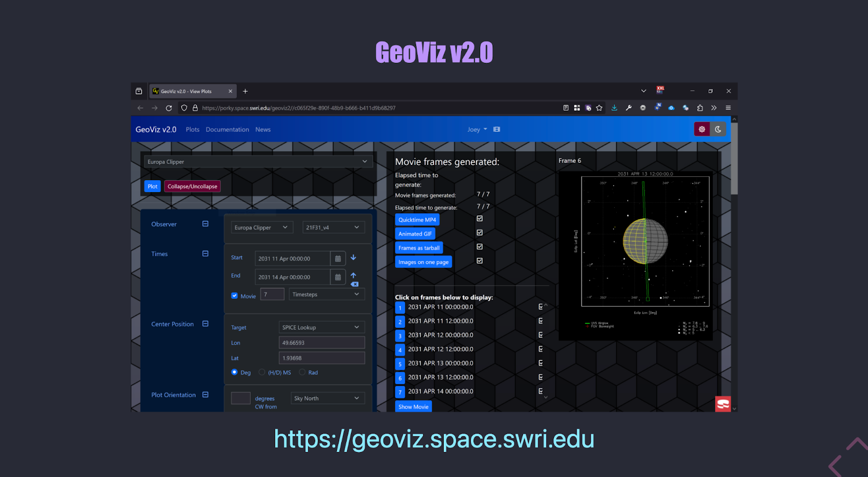The image size is (868, 477).
Task: Toggle the Frames as tarball checkbox
Action: (480, 247)
